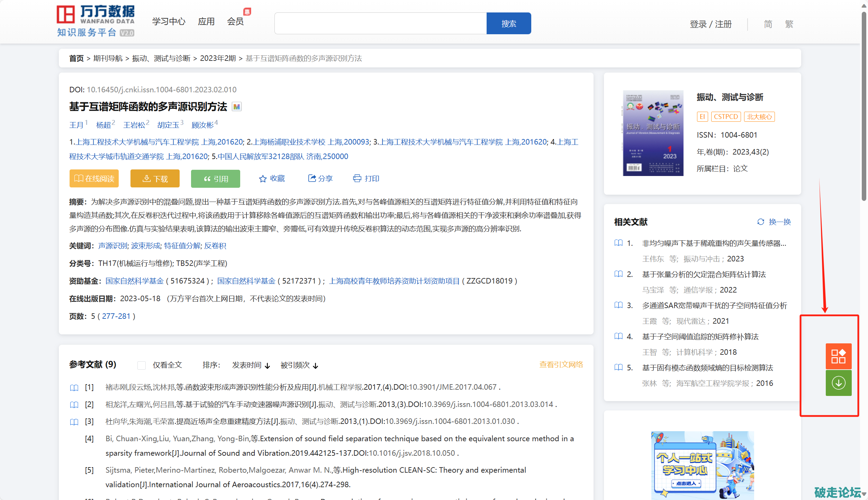Open the 学习中心 menu
This screenshot has width=868, height=500.
coord(169,21)
